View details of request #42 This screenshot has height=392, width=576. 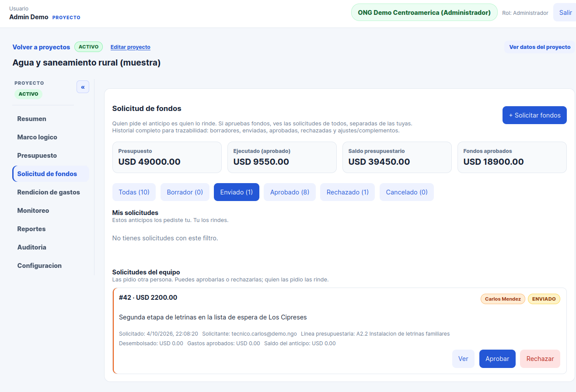click(x=463, y=359)
